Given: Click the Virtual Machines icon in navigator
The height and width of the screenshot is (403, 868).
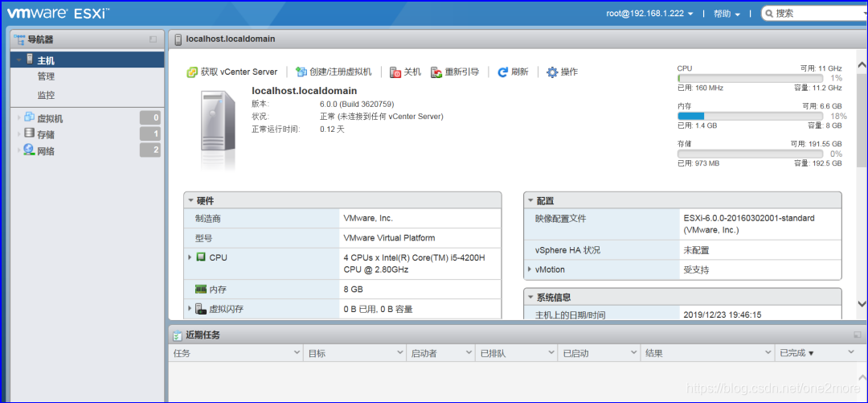Looking at the screenshot, I should pyautogui.click(x=30, y=117).
